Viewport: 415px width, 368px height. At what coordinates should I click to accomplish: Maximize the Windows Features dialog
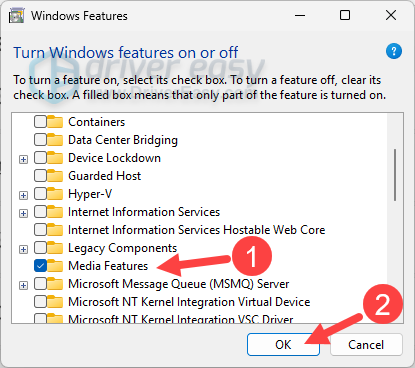tap(345, 15)
